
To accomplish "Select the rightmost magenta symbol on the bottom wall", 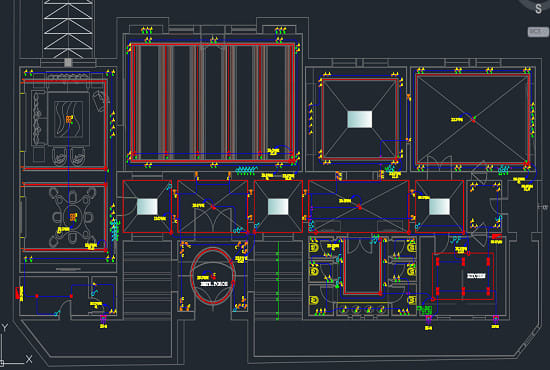I will click(x=496, y=319).
